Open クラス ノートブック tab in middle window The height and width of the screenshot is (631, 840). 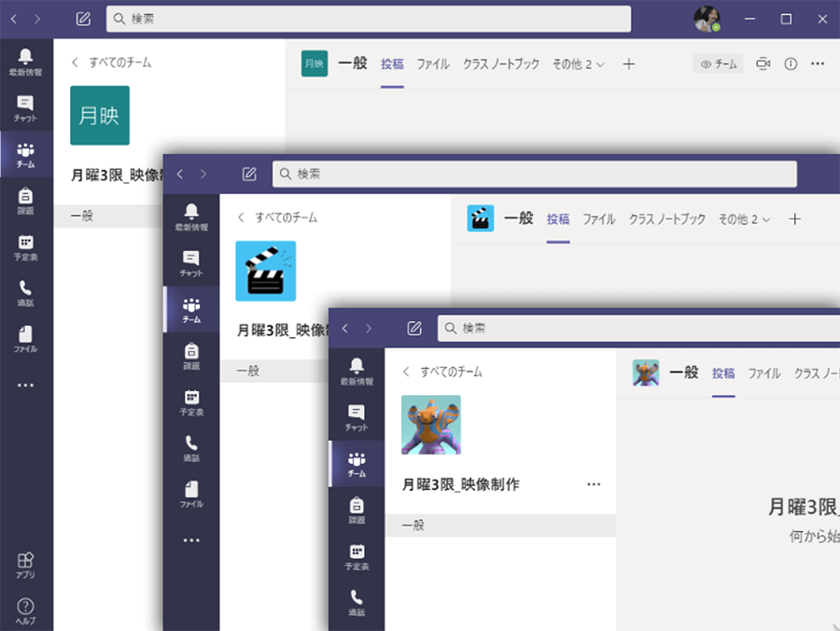pyautogui.click(x=667, y=219)
